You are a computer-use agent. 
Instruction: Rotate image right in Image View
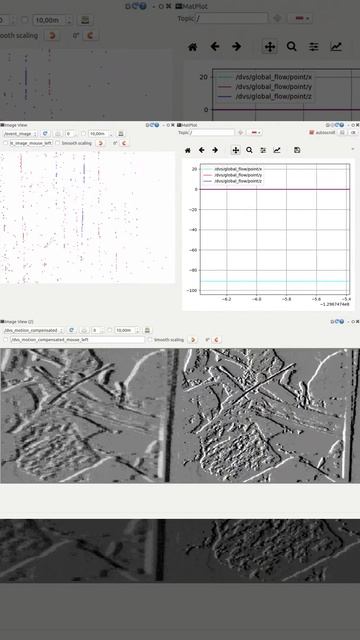tap(124, 143)
